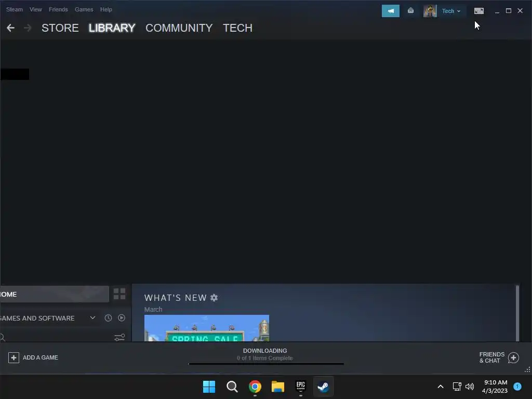
Task: Click the WHAT'S NEW heading
Action: point(176,298)
